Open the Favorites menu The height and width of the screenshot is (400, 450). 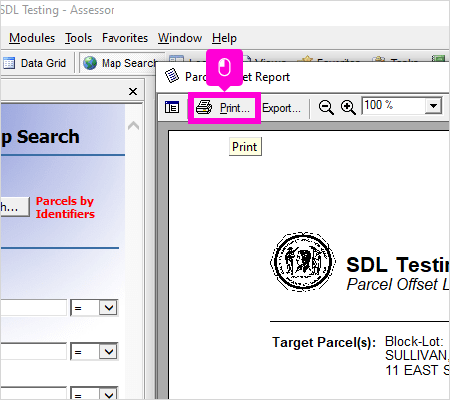tap(125, 38)
